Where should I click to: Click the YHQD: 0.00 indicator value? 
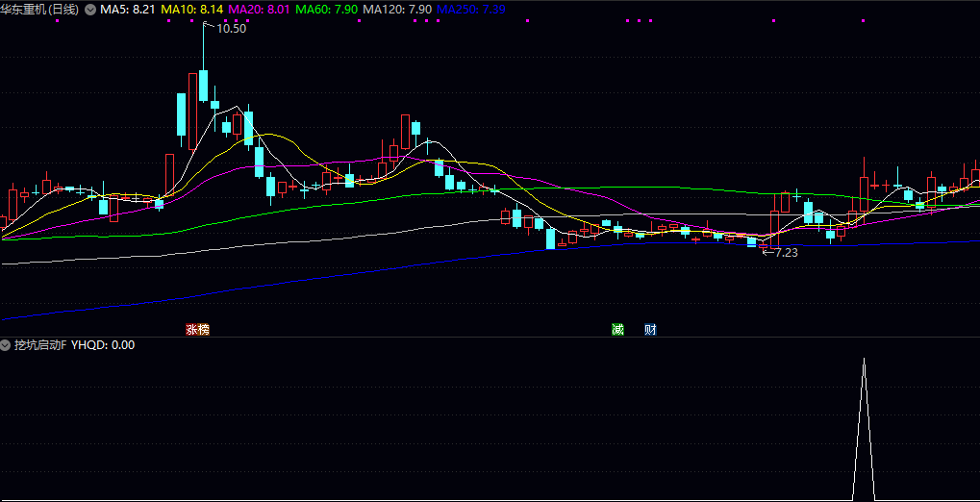coord(104,344)
